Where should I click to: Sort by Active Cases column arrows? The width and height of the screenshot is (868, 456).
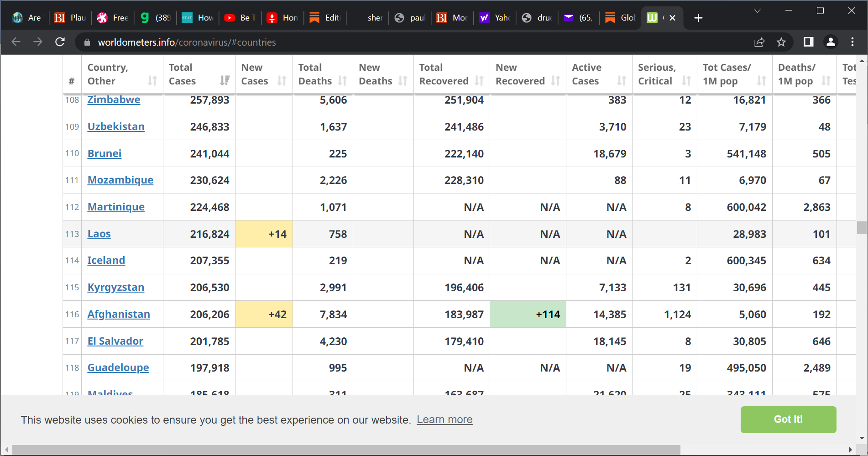622,81
